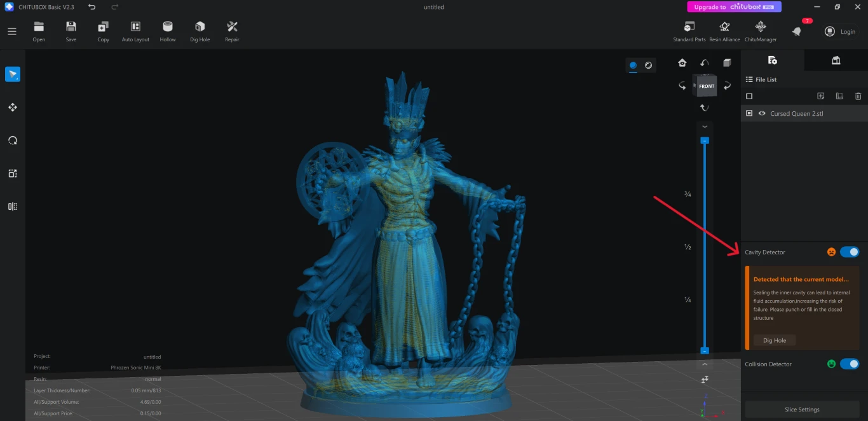Click chevron below the layer slider
The width and height of the screenshot is (868, 421).
coord(705,364)
